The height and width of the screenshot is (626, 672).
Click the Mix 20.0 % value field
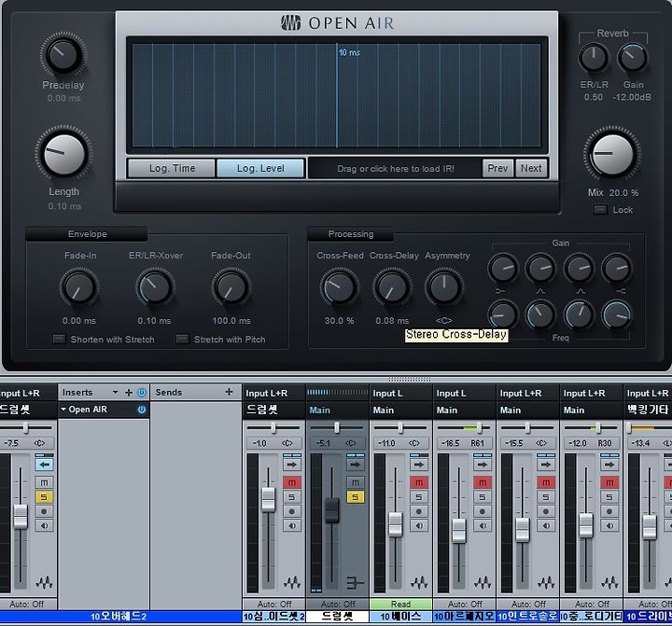(x=624, y=193)
